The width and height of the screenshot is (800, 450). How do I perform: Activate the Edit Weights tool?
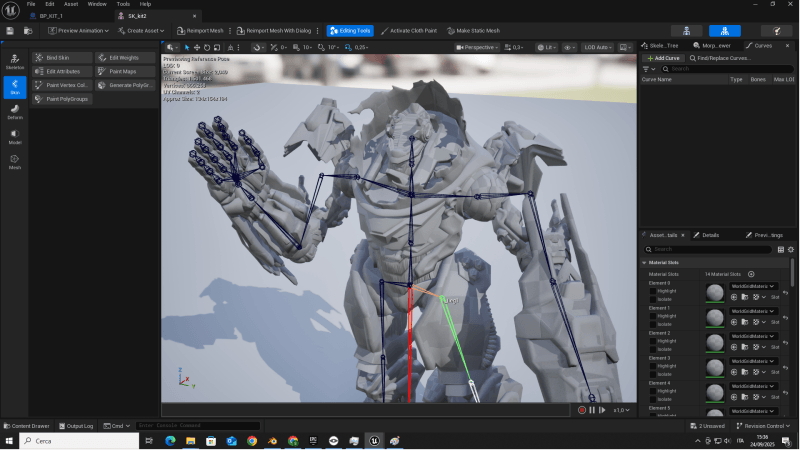tap(124, 58)
